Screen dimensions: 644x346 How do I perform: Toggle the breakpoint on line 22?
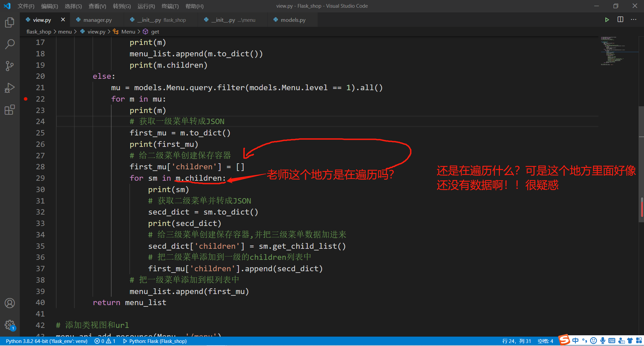click(26, 99)
